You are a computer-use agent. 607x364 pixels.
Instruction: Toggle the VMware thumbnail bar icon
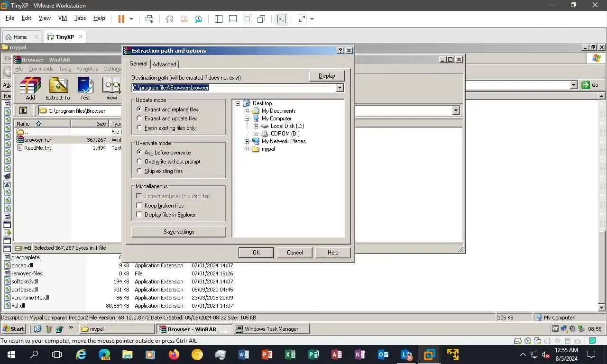click(x=233, y=19)
